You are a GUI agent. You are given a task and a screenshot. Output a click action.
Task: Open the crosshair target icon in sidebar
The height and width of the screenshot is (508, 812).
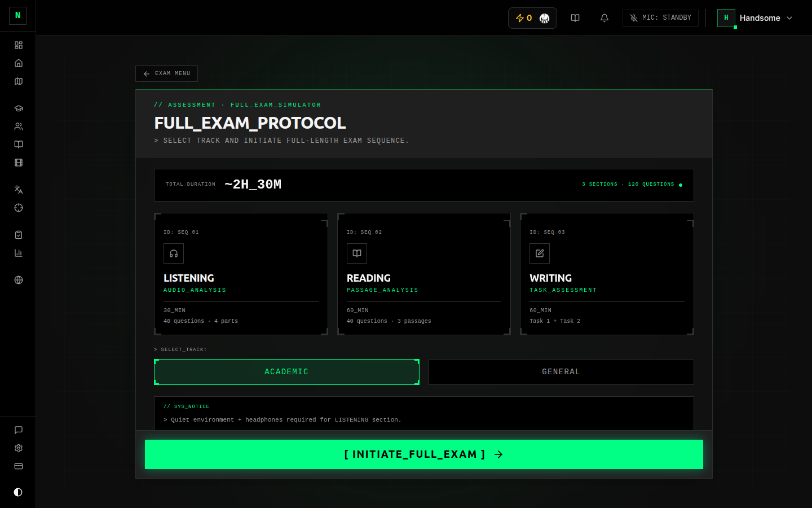pyautogui.click(x=19, y=208)
